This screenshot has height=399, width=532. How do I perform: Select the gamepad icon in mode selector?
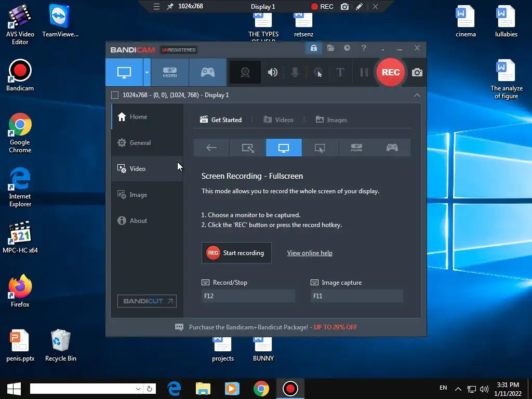392,148
